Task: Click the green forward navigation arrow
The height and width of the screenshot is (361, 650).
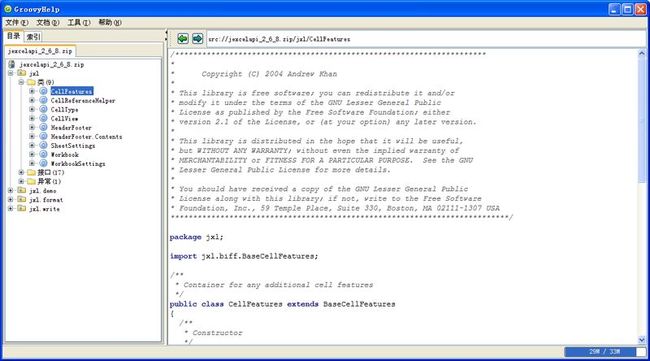Action: [197, 39]
